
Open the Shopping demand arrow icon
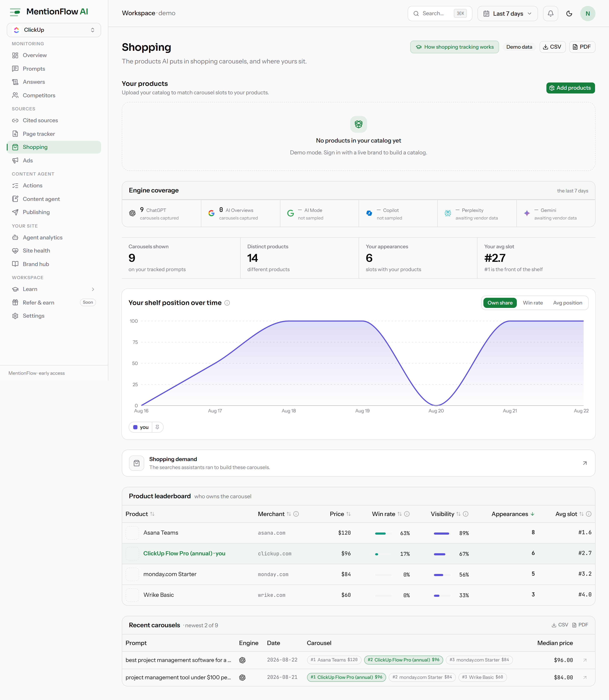585,463
